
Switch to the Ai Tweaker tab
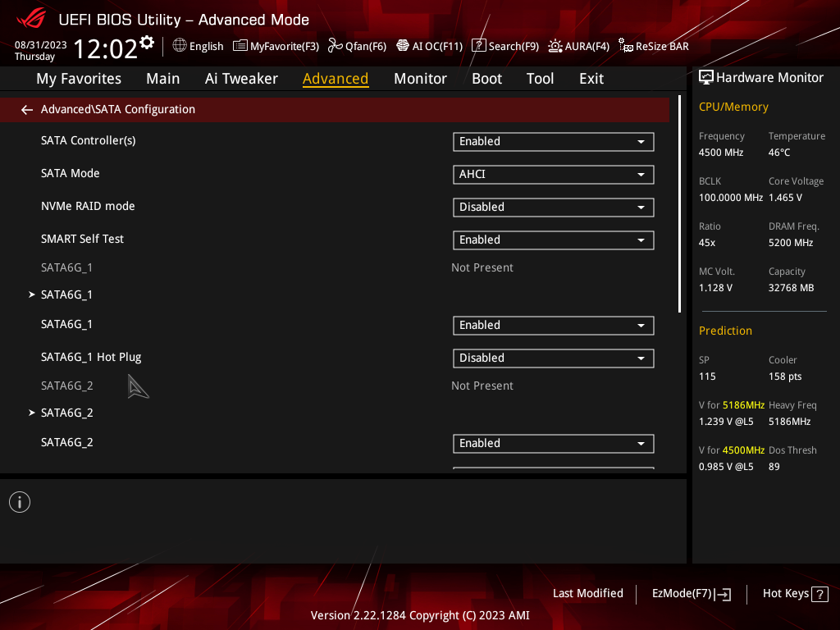241,79
